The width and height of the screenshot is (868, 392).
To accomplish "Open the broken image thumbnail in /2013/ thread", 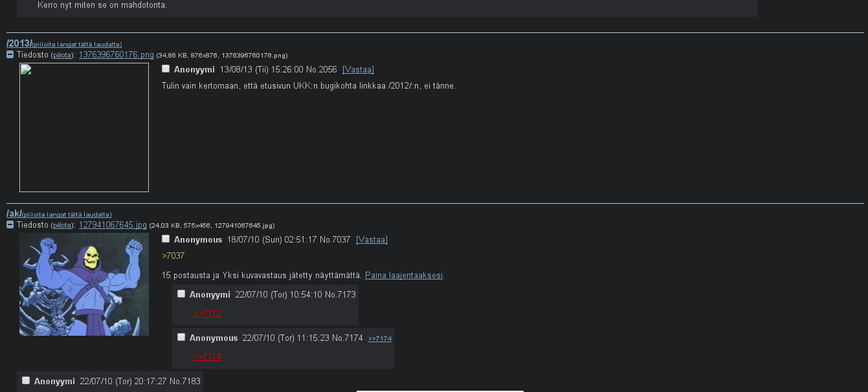I will [84, 127].
